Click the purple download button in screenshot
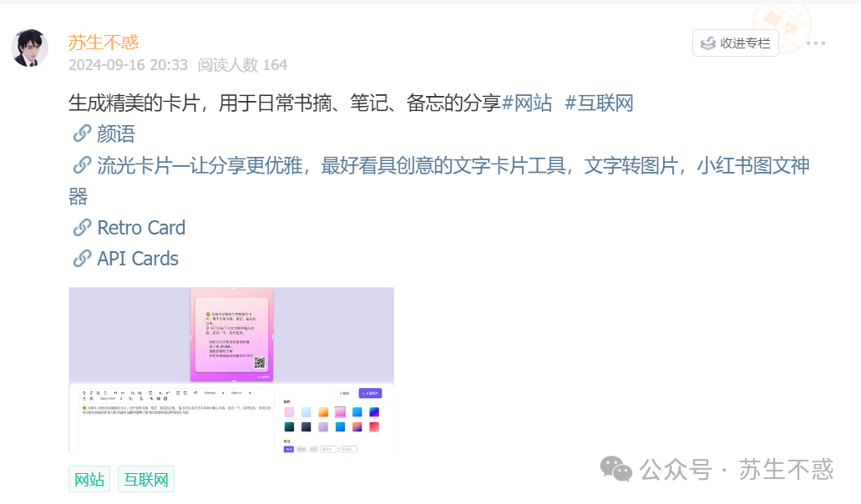861x504 pixels. [370, 393]
